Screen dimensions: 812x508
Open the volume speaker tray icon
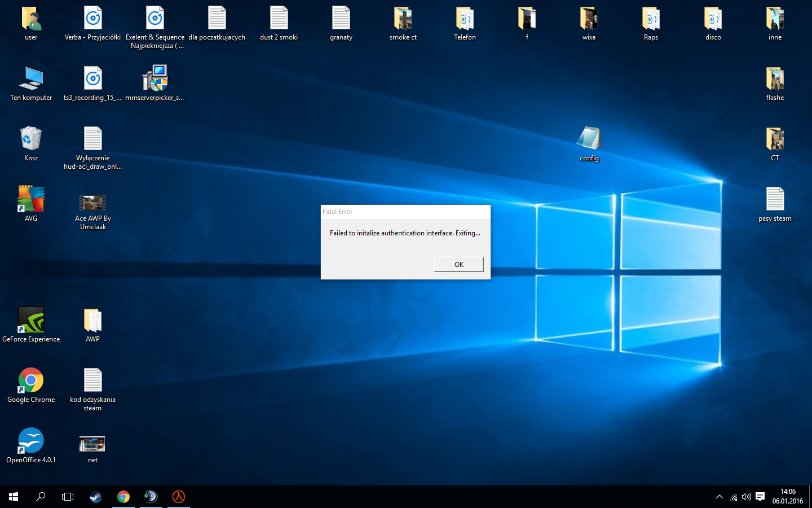[x=747, y=497]
